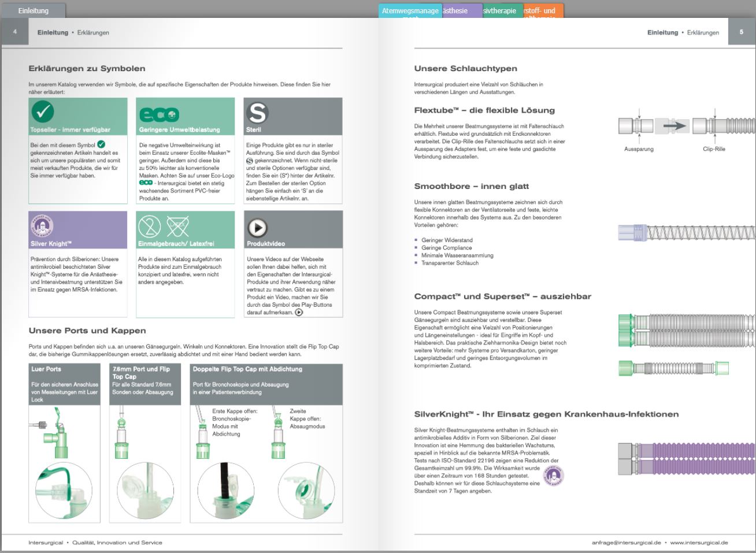
Task: Click the Smoothbore tube image
Action: [x=686, y=233]
